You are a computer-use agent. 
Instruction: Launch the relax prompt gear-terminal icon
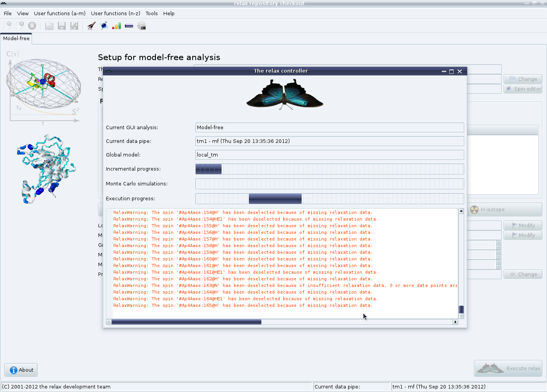[x=141, y=26]
